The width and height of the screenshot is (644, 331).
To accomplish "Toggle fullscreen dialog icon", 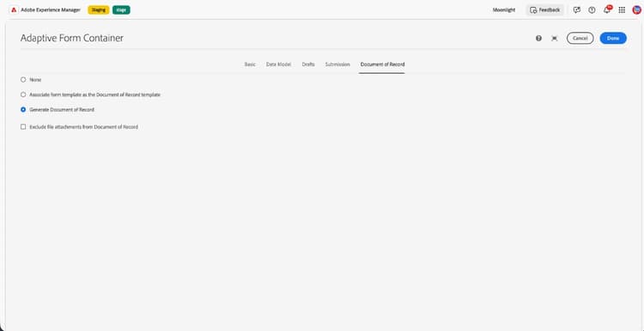I will [x=555, y=38].
